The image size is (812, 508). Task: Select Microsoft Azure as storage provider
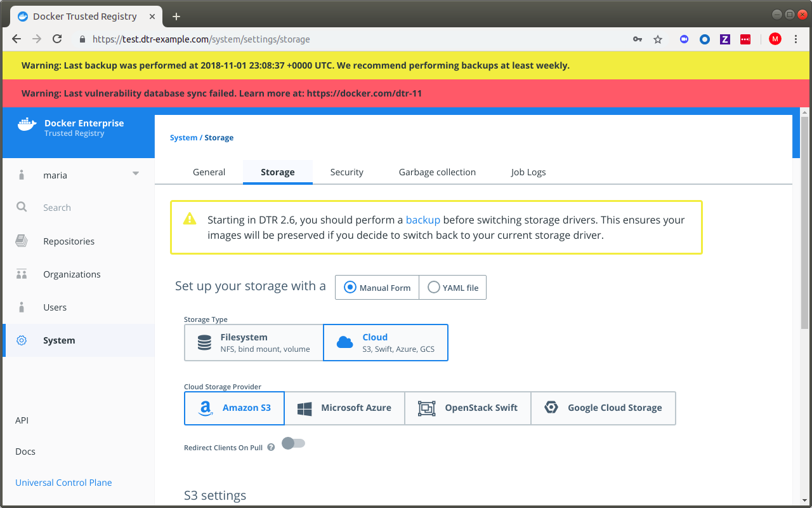coord(344,408)
